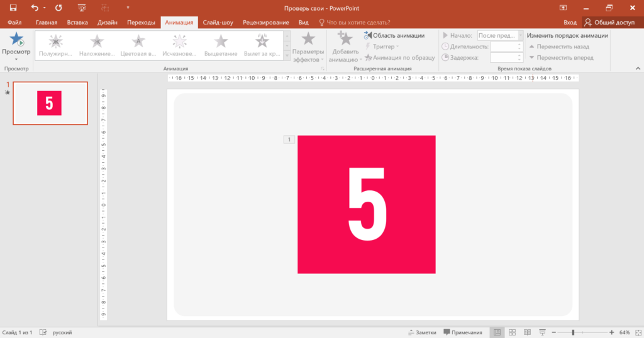Click the Save icon in quick access toolbar
The height and width of the screenshot is (338, 644).
[13, 8]
